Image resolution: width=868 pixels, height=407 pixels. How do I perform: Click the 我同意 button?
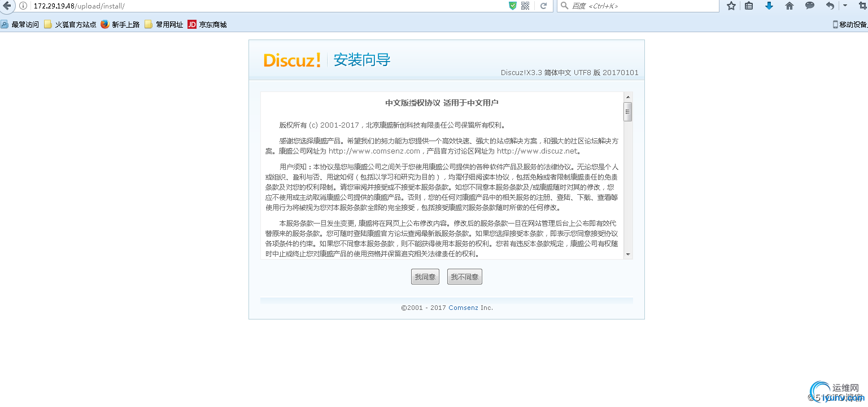(x=425, y=277)
